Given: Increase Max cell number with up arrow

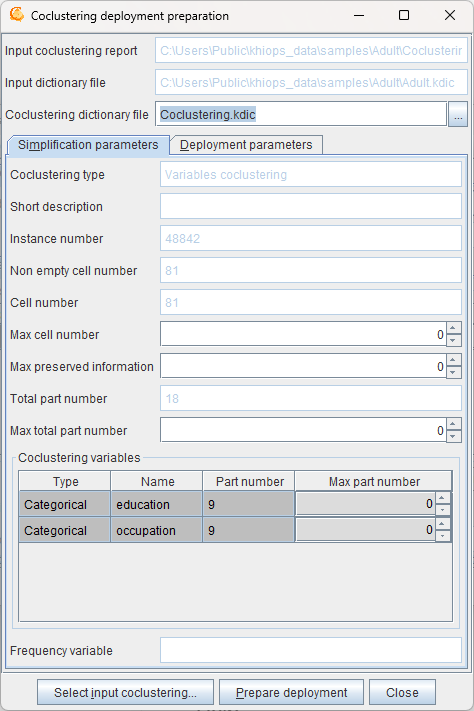Looking at the screenshot, I should pyautogui.click(x=454, y=328).
